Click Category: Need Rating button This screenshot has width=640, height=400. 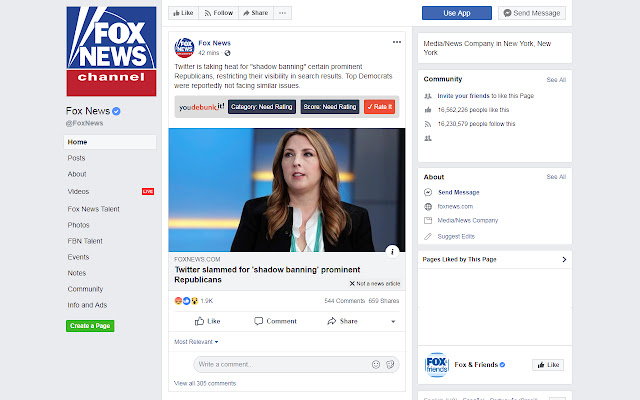(262, 107)
